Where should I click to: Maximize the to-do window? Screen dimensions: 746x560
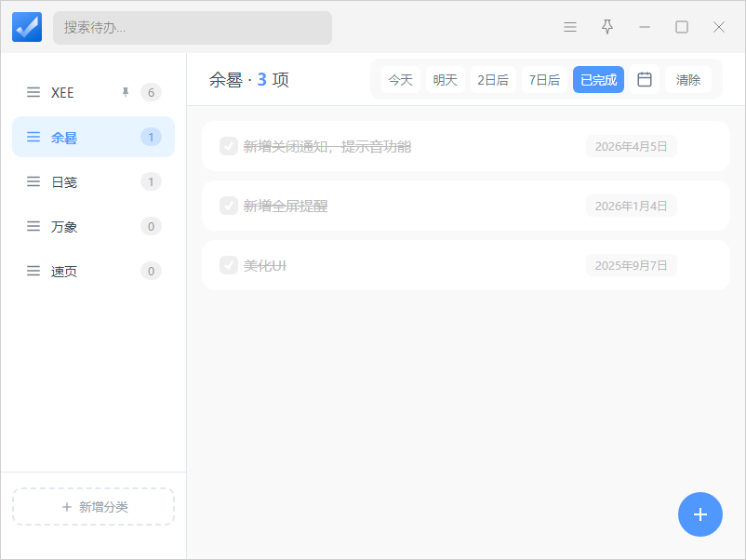pyautogui.click(x=682, y=27)
